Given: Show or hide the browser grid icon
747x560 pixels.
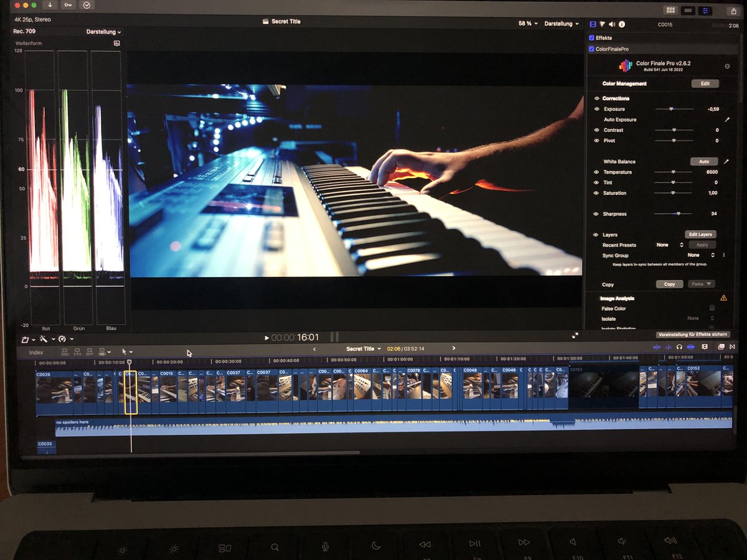Looking at the screenshot, I should (670, 11).
